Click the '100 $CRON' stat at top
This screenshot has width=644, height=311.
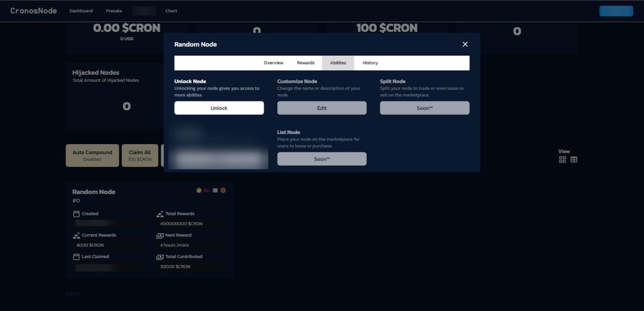[x=387, y=28]
